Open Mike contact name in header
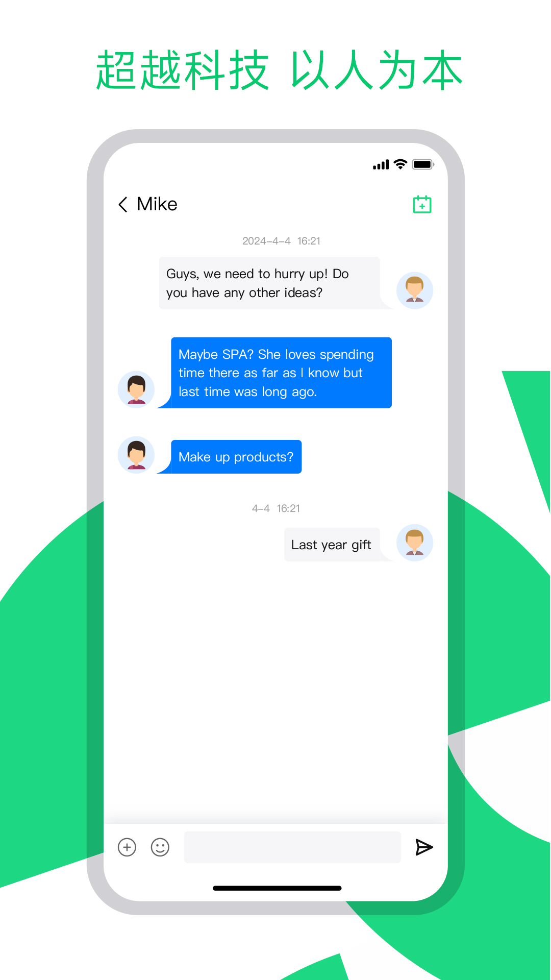Viewport: 551px width, 980px height. [x=157, y=204]
